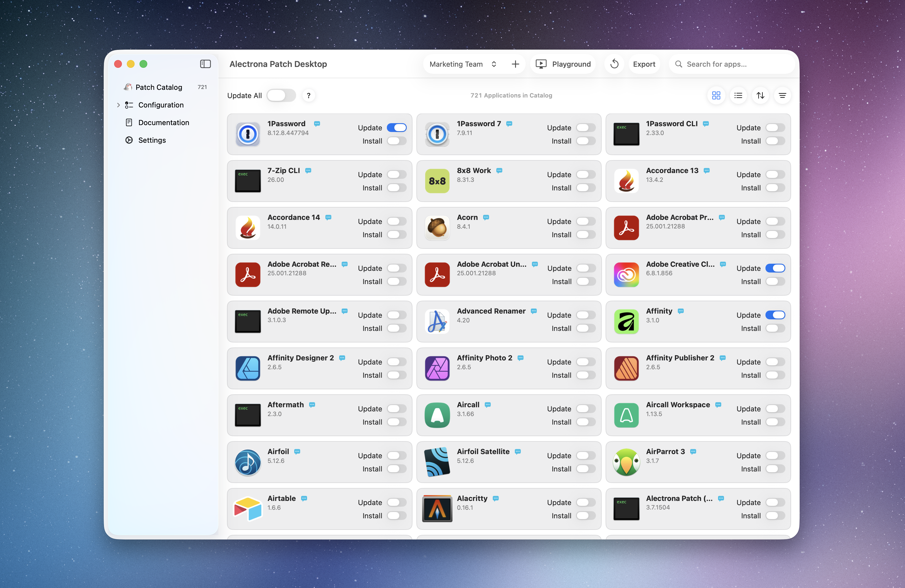Click the Affinity Publisher 2 icon
Image resolution: width=905 pixels, height=588 pixels.
point(626,368)
